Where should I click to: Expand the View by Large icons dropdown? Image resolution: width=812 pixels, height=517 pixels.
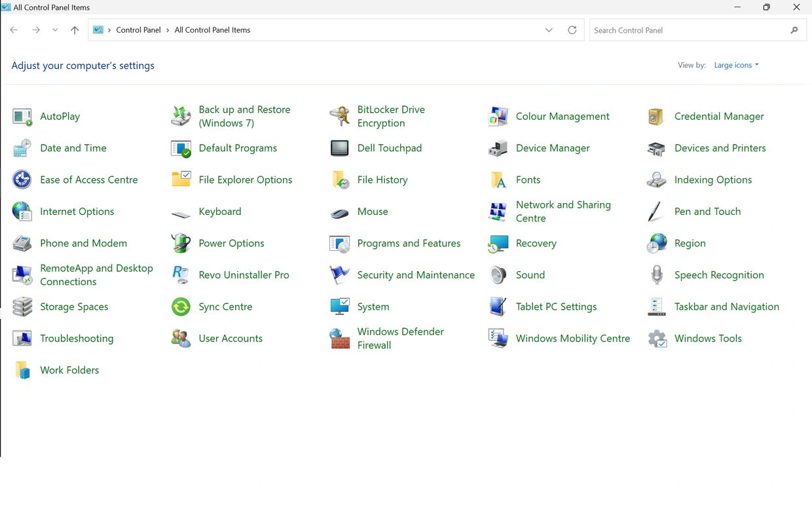tap(736, 66)
